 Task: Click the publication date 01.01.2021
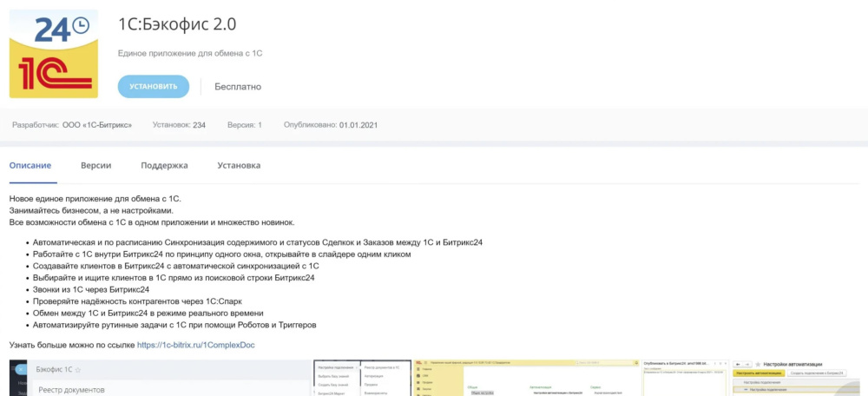click(358, 125)
